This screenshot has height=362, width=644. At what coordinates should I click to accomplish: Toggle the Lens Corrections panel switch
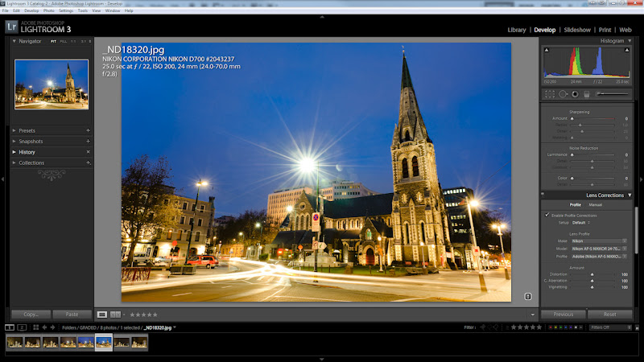(x=543, y=195)
